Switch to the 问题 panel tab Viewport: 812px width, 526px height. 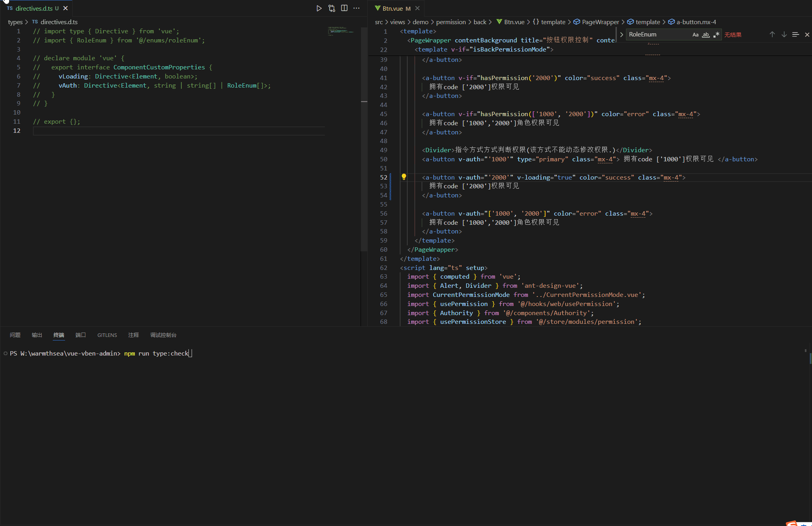[15, 335]
